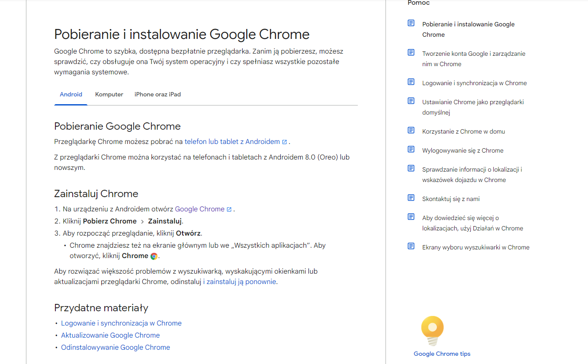Click the "Pomoc" heading above the sidebar
This screenshot has height=364, width=588.
coord(419,3)
